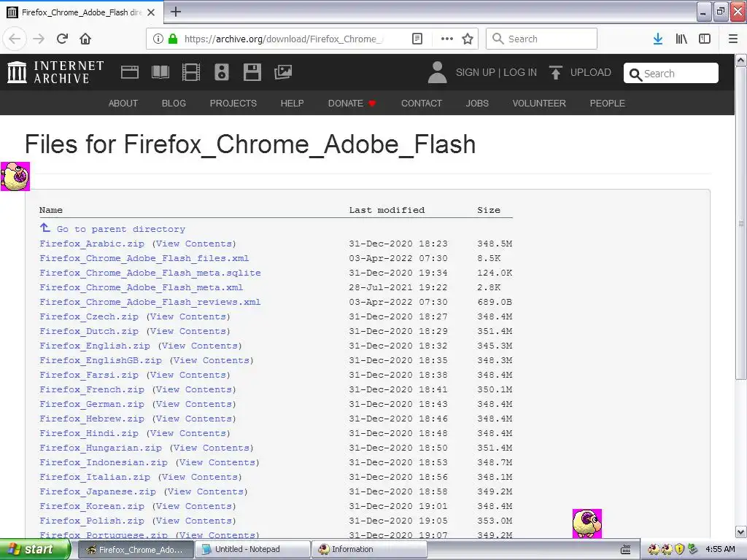Open the Images icon
Screen dimensions: 747x560
(283, 72)
